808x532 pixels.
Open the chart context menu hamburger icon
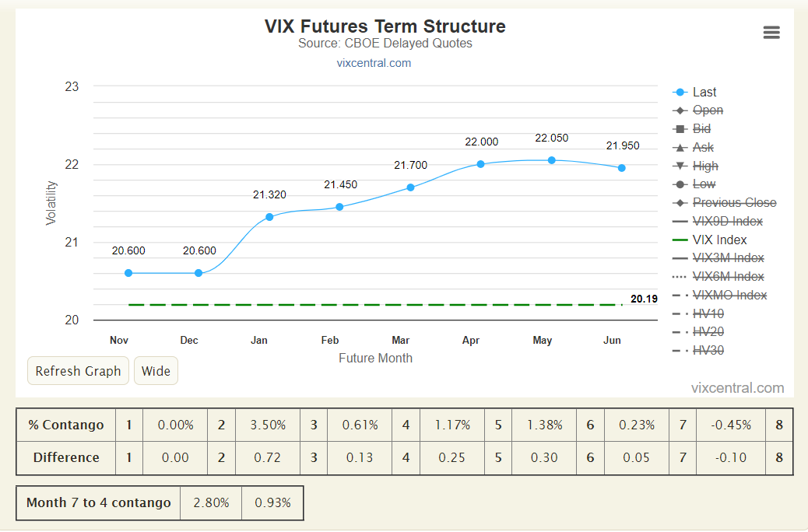(771, 33)
